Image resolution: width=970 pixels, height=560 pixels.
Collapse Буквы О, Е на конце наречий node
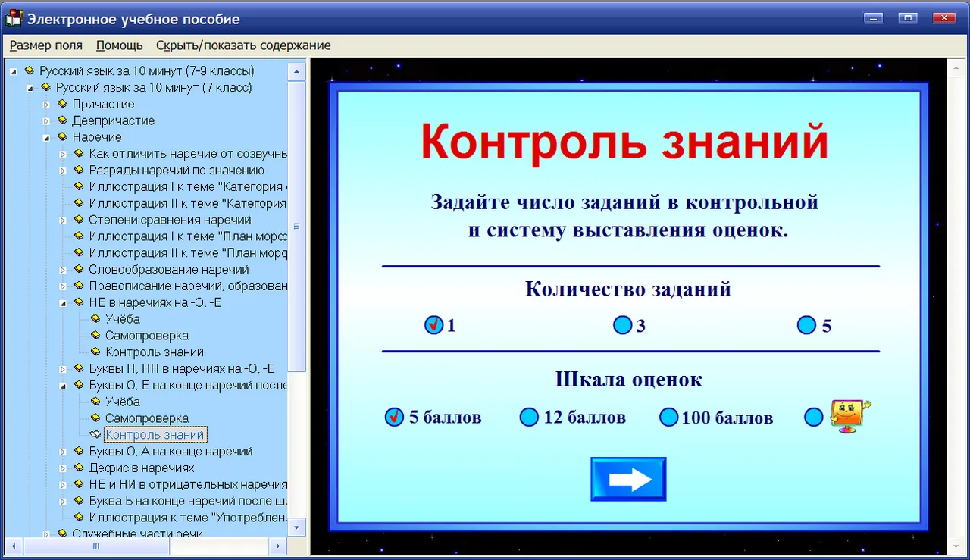(x=63, y=385)
